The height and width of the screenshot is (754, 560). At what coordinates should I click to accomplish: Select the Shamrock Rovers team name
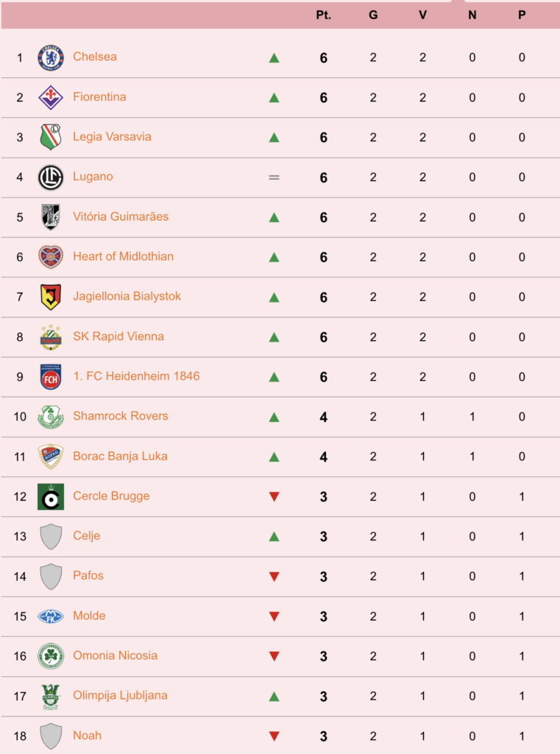click(121, 416)
